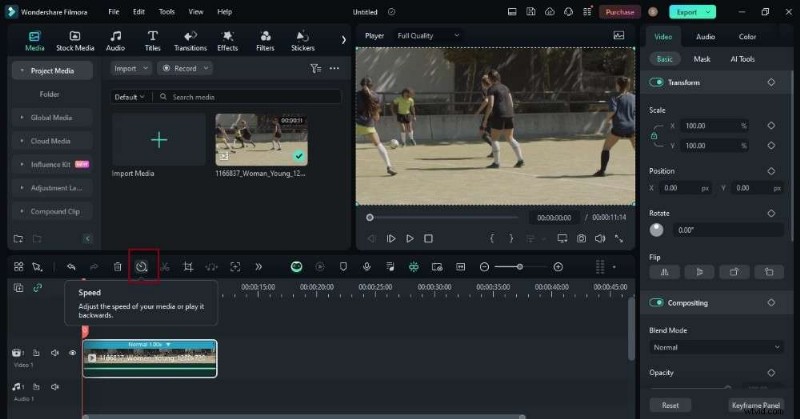Open the Edit menu

tap(139, 11)
